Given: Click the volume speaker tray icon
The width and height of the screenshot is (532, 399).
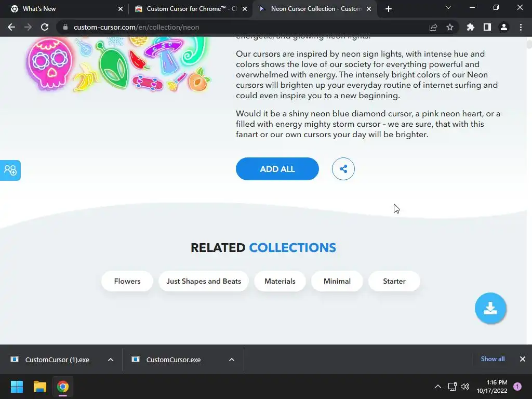Looking at the screenshot, I should click(465, 387).
